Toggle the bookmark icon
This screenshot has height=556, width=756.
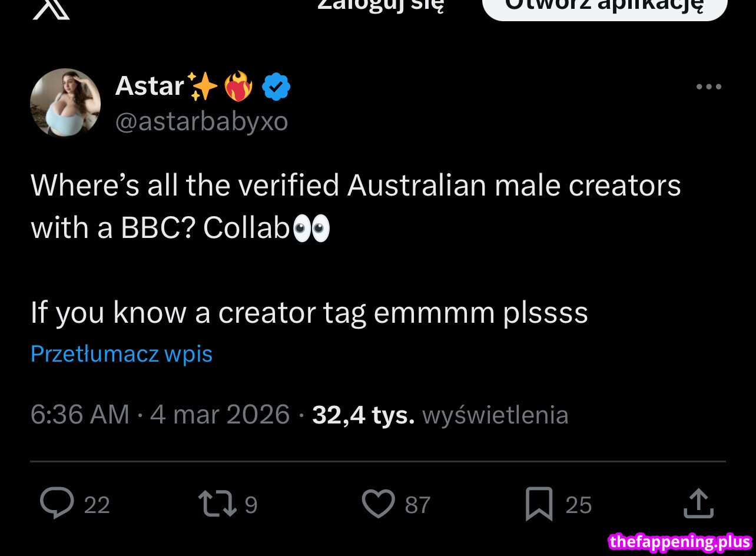click(x=539, y=504)
